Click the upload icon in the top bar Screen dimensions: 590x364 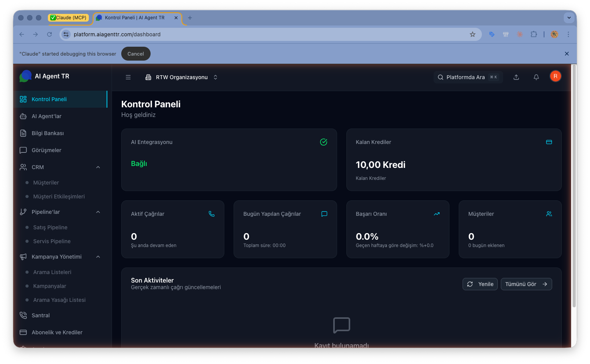pos(516,77)
